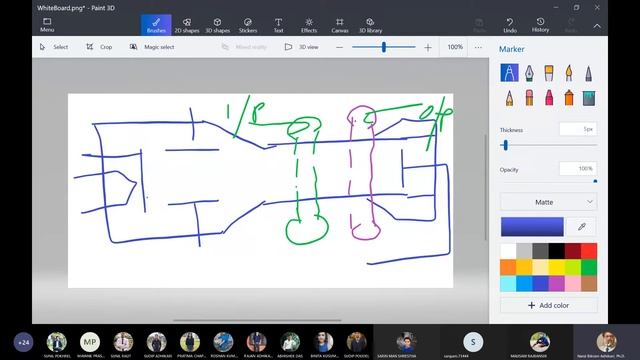Open the Matte material dropdown
The image size is (640, 360).
click(549, 202)
